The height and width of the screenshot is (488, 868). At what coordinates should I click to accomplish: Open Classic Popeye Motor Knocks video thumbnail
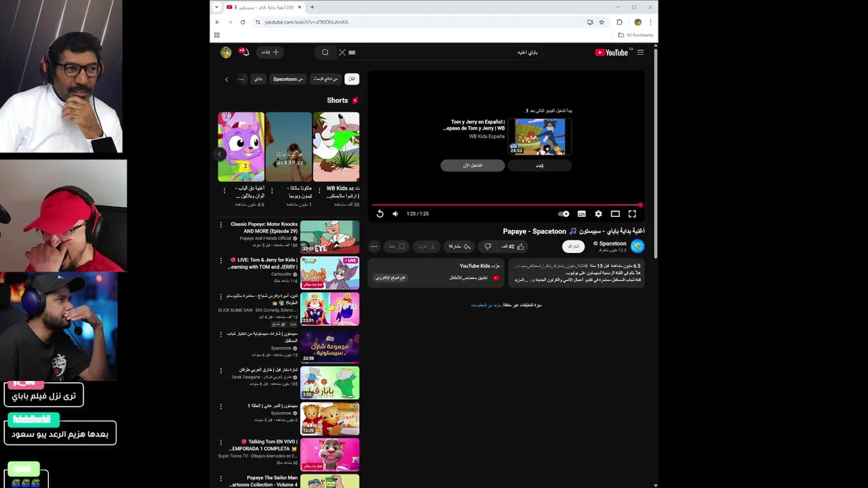(x=330, y=237)
